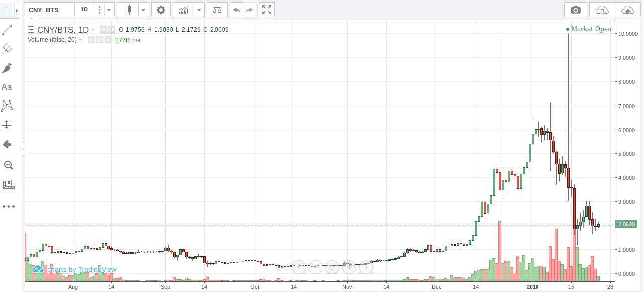Collapse the CNY/BTS legend minus box
Image resolution: width=644 pixels, height=292 pixels.
31,29
